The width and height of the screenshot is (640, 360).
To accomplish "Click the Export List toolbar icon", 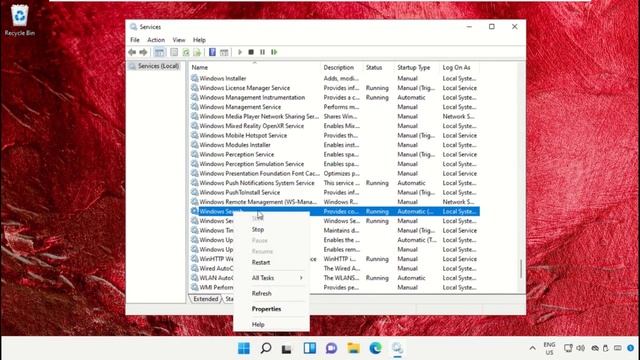I will [x=197, y=52].
